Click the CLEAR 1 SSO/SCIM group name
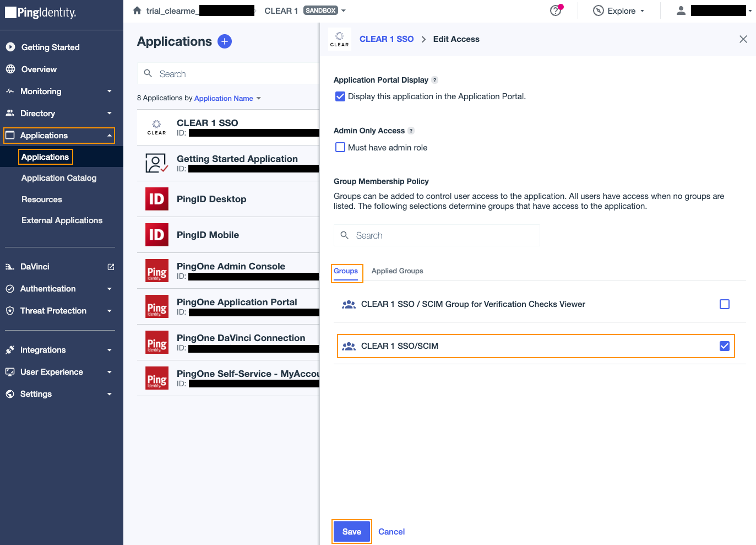The height and width of the screenshot is (545, 756). click(x=400, y=346)
